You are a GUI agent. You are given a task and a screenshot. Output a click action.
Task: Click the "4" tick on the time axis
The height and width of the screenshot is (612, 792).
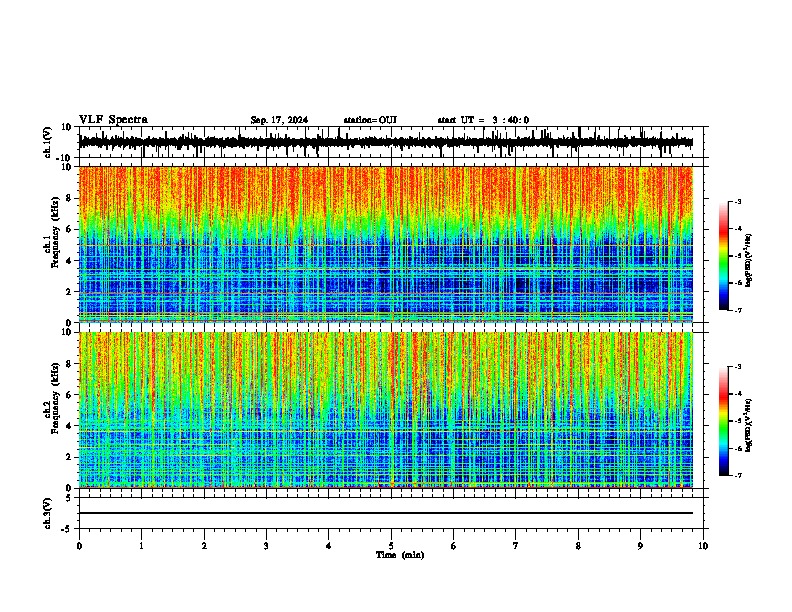tap(329, 546)
